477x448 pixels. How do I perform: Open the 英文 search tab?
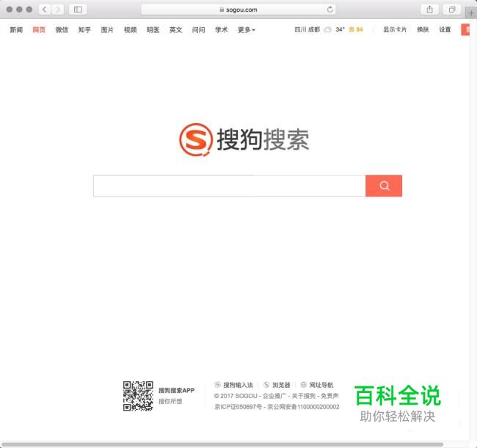(175, 29)
